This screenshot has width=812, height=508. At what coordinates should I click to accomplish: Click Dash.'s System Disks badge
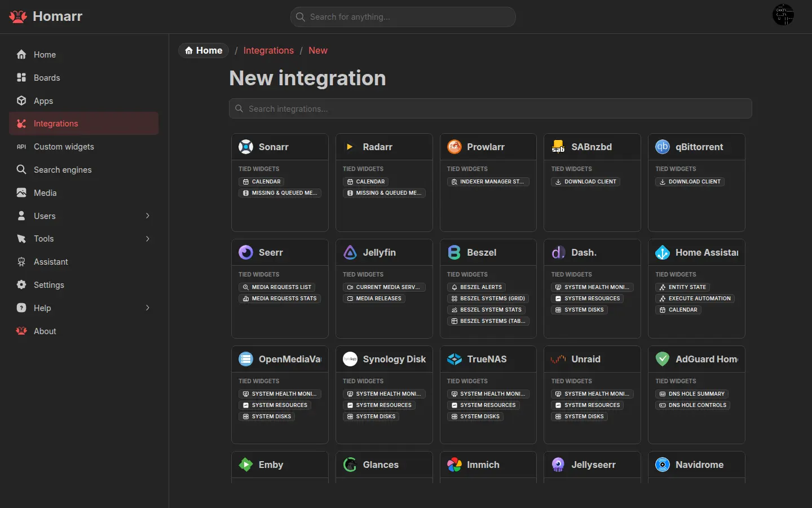click(x=579, y=310)
